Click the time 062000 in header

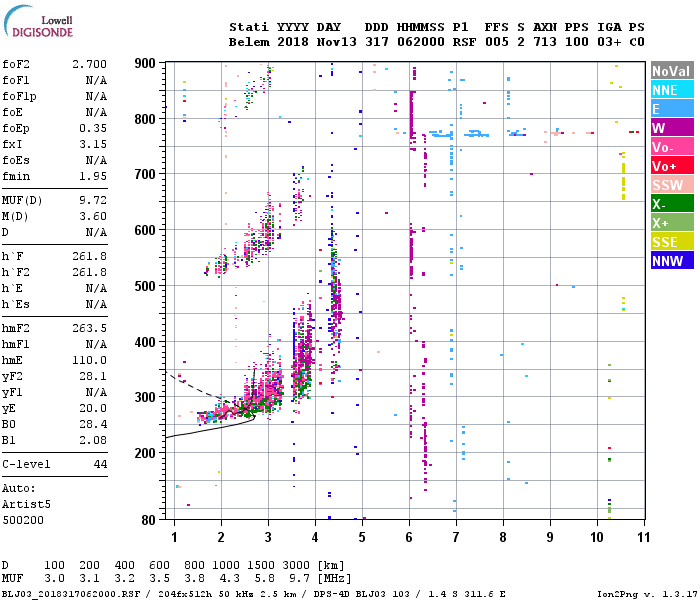click(x=421, y=42)
